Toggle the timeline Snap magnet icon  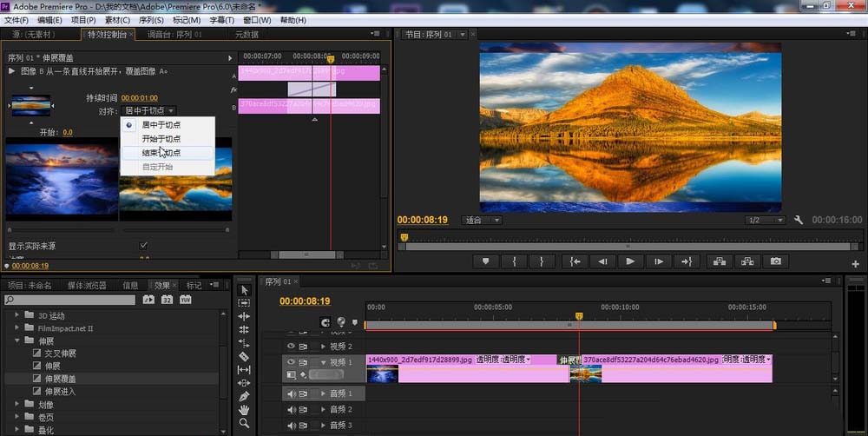coord(325,322)
